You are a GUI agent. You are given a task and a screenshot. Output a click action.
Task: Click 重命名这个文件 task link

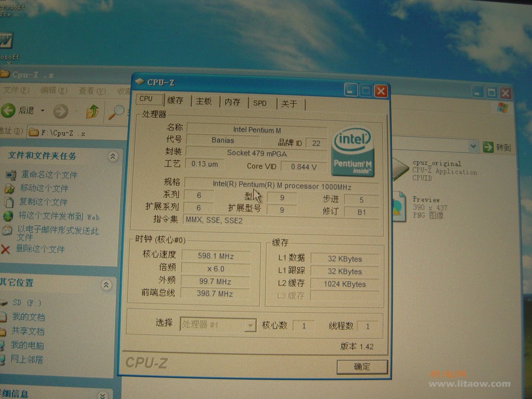(x=49, y=174)
